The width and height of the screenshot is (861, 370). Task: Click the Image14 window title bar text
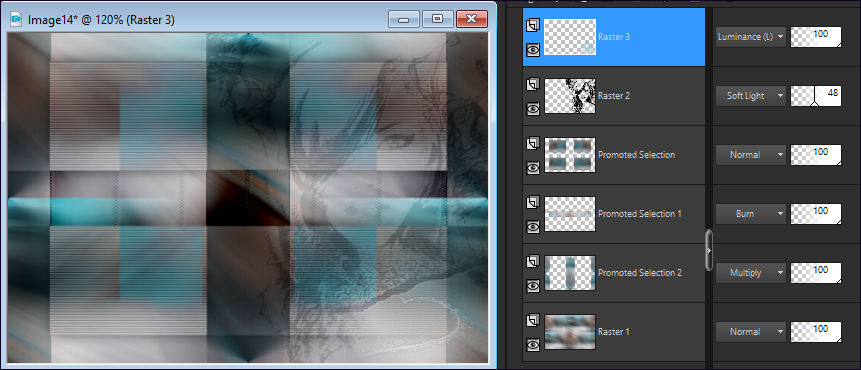click(101, 20)
